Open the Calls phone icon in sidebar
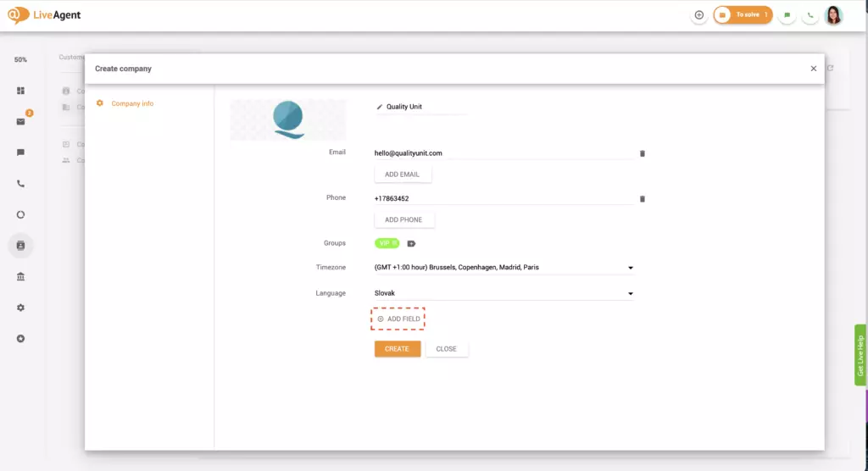 tap(20, 183)
